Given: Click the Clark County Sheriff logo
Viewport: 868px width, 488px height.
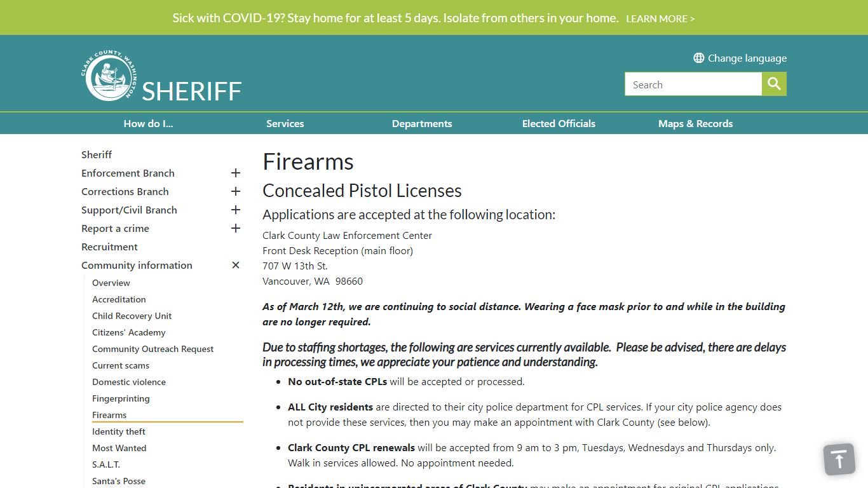Looking at the screenshot, I should 108,76.
